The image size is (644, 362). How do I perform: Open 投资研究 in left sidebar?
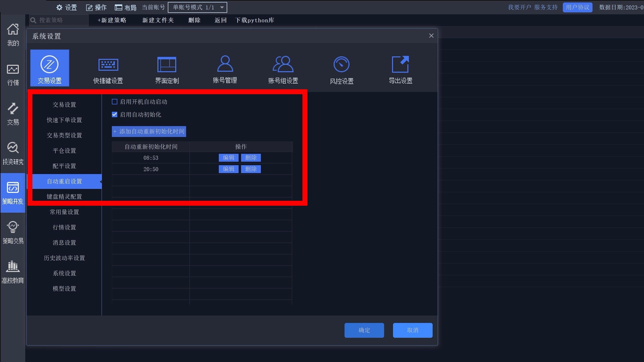coord(13,153)
